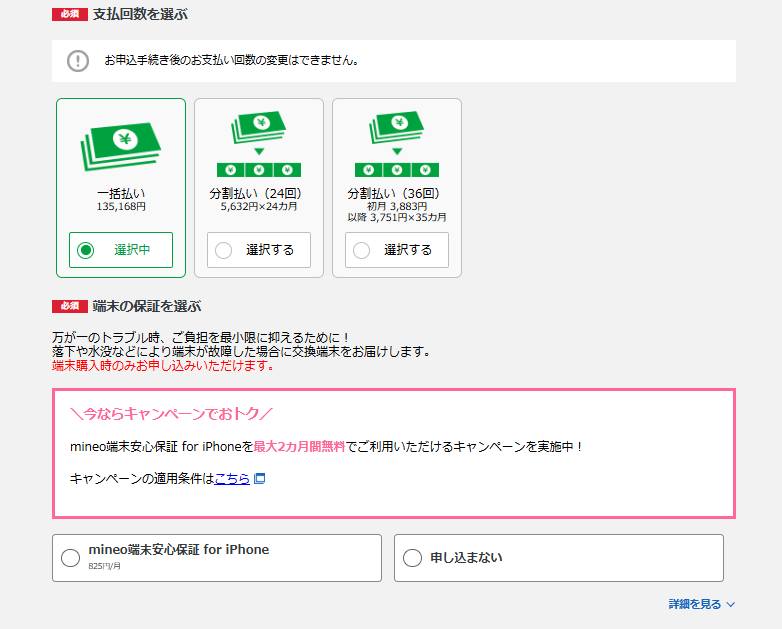This screenshot has height=629, width=782.
Task: Click the 135,168円 lump-sum price text
Action: [x=121, y=207]
